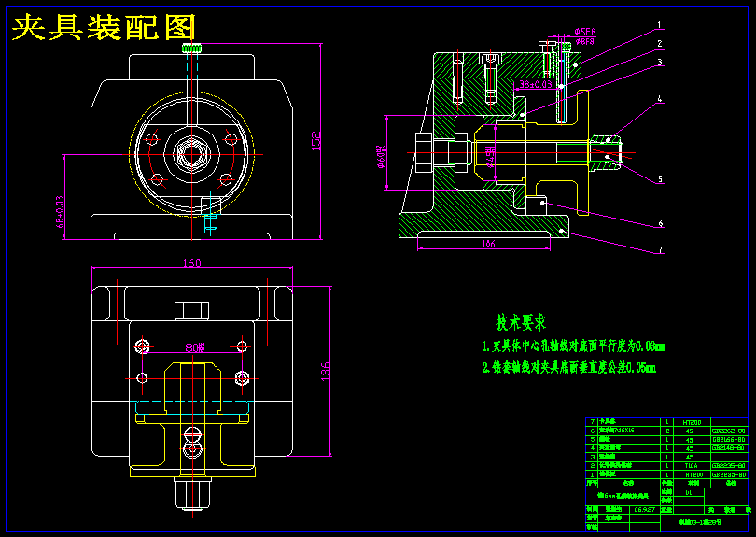756x537 pixels.
Task: Click leader callout number 5
Action: (660, 179)
